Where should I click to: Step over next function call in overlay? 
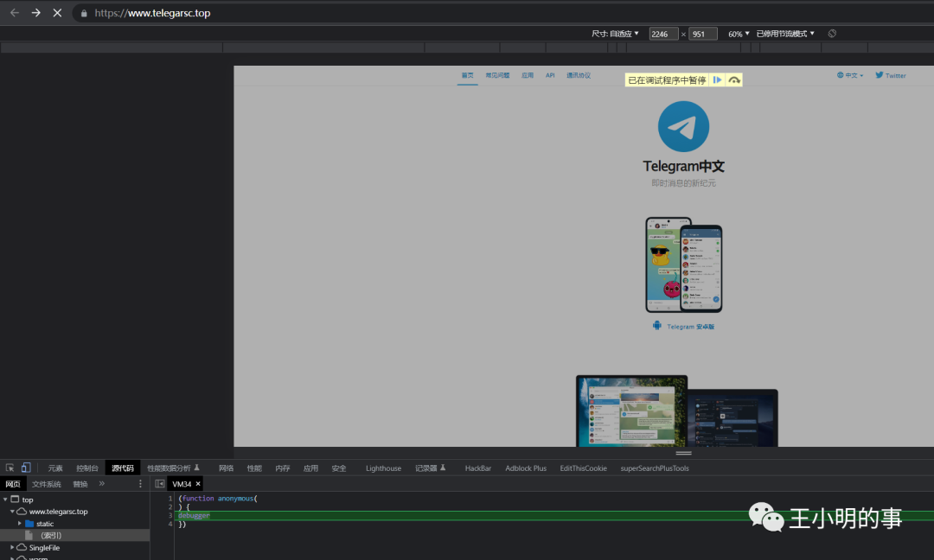coord(734,80)
